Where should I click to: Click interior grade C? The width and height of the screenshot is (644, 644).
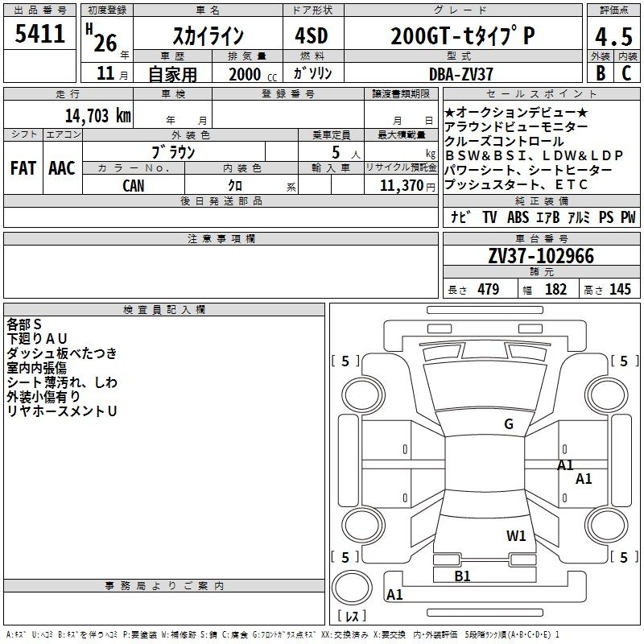coord(627,73)
